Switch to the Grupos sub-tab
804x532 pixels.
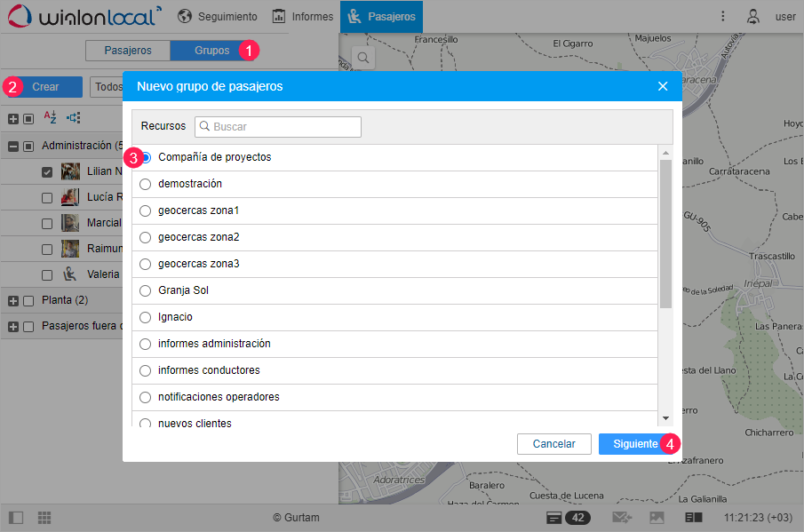[211, 51]
